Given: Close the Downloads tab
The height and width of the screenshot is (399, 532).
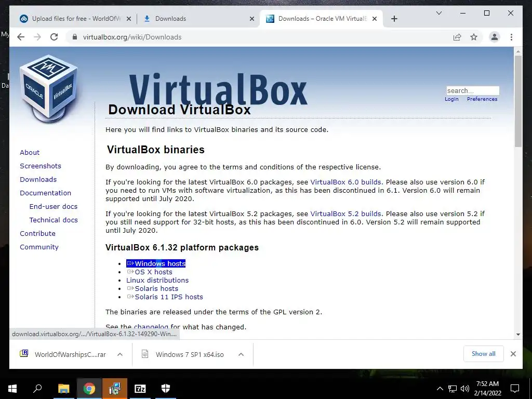Looking at the screenshot, I should [x=252, y=19].
